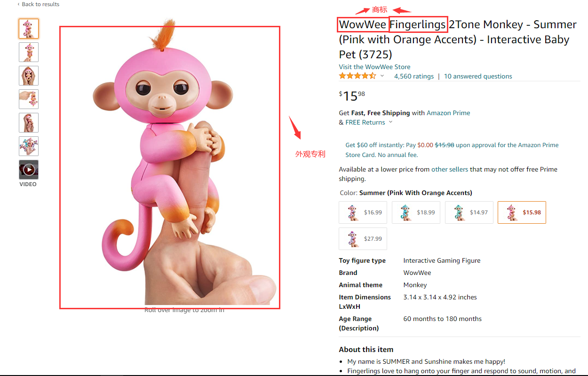
Task: Go back to results
Action: click(39, 4)
